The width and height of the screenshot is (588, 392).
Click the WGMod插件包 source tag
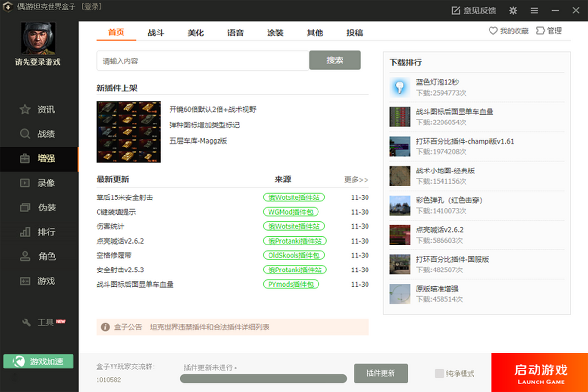click(x=291, y=212)
